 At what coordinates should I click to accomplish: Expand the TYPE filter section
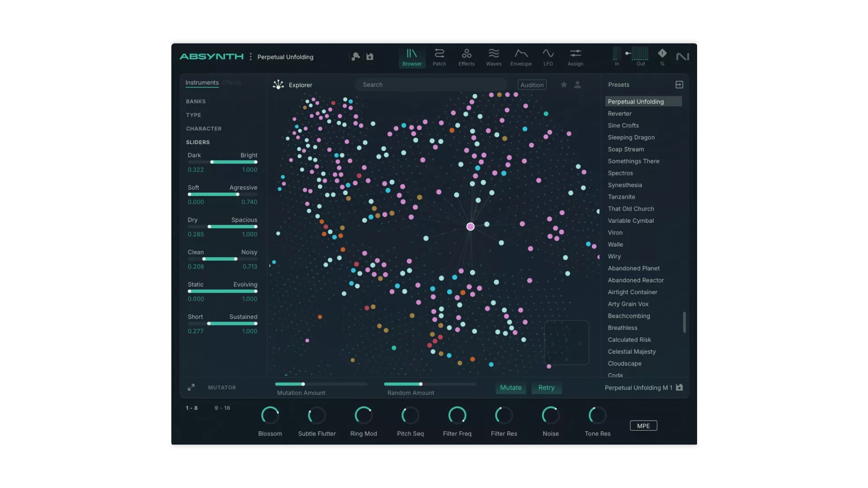(193, 115)
